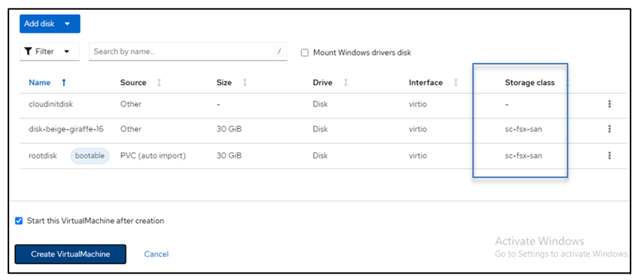Viewport: 644px width, 280px height.
Task: Click the slash shortcut icon in search box
Action: point(279,52)
